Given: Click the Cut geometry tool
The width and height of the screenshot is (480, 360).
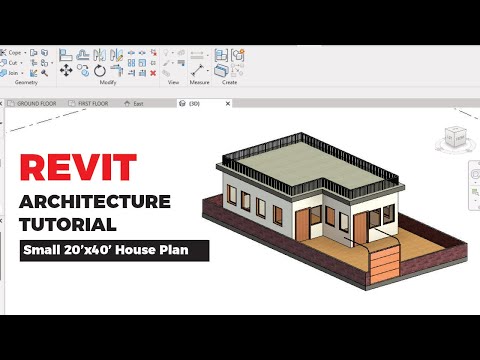Looking at the screenshot, I should [9, 63].
